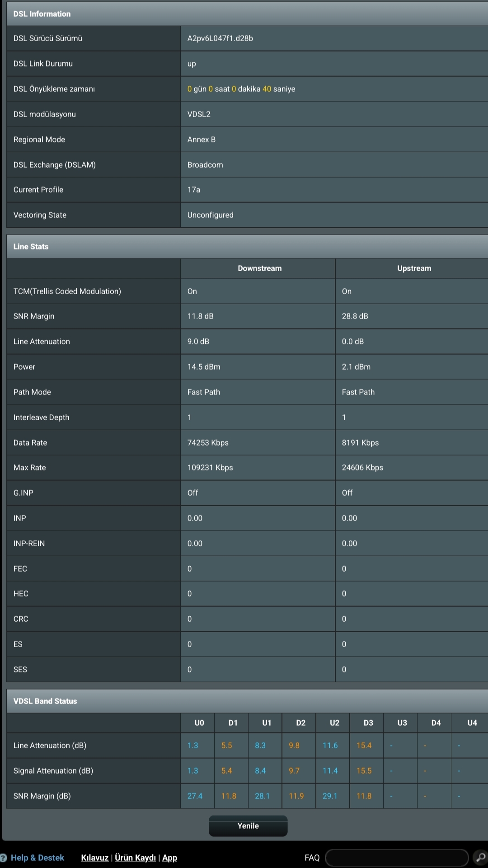
Task: Click the downstream SNR Margin 11.8 dB value
Action: pos(200,316)
